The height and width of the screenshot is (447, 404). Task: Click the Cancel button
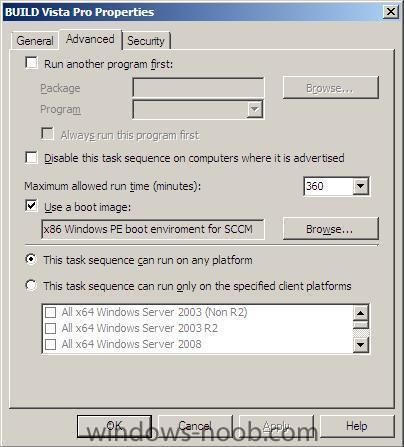tap(195, 426)
